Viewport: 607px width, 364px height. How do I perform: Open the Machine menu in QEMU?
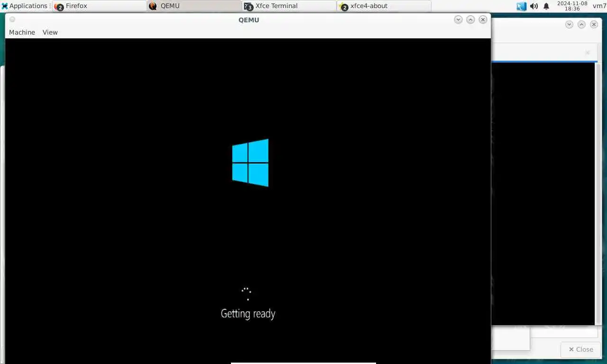tap(22, 32)
